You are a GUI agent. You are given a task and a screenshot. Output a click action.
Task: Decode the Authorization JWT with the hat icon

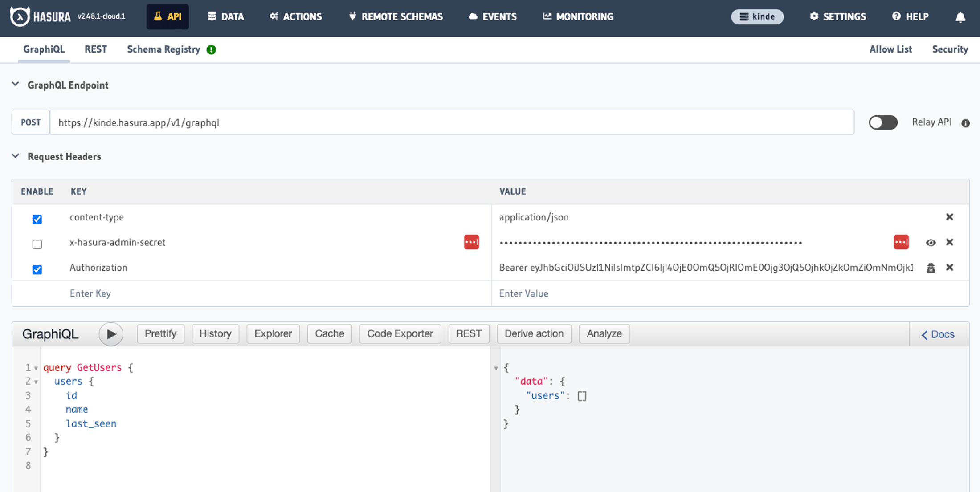click(931, 268)
